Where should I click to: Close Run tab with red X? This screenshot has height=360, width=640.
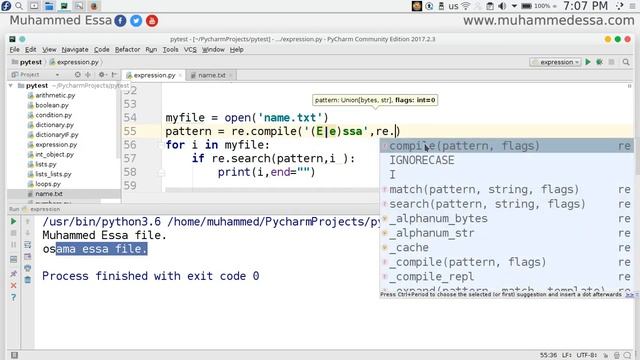click(13, 285)
